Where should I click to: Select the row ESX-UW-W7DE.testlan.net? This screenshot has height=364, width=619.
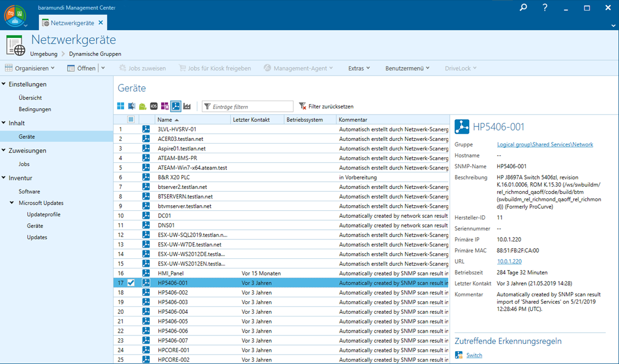coord(281,244)
